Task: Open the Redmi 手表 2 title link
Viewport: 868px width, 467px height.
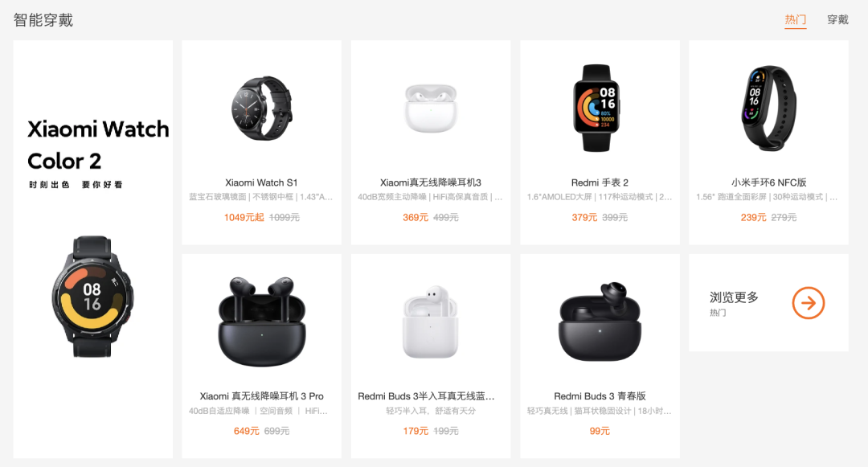Action: [x=600, y=182]
